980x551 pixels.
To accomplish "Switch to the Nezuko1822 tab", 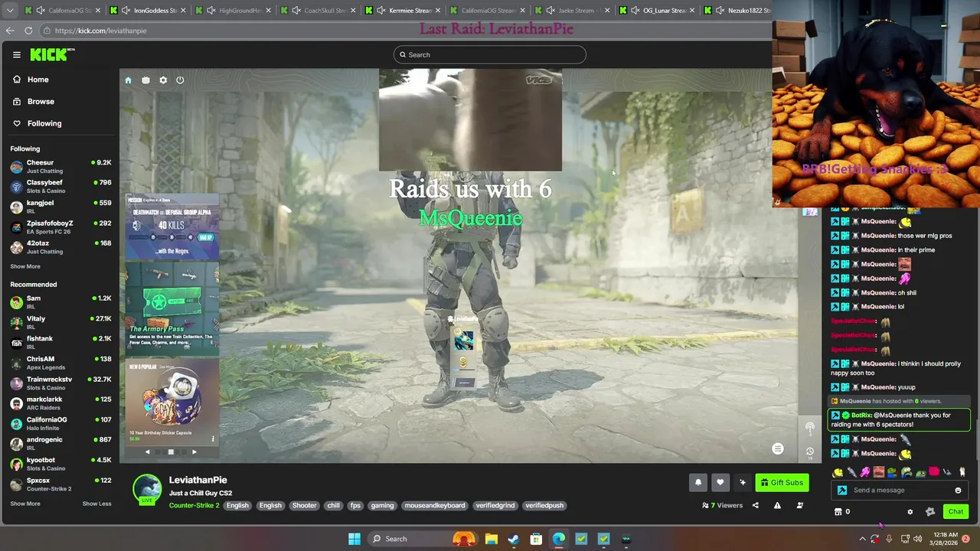I will [x=736, y=11].
